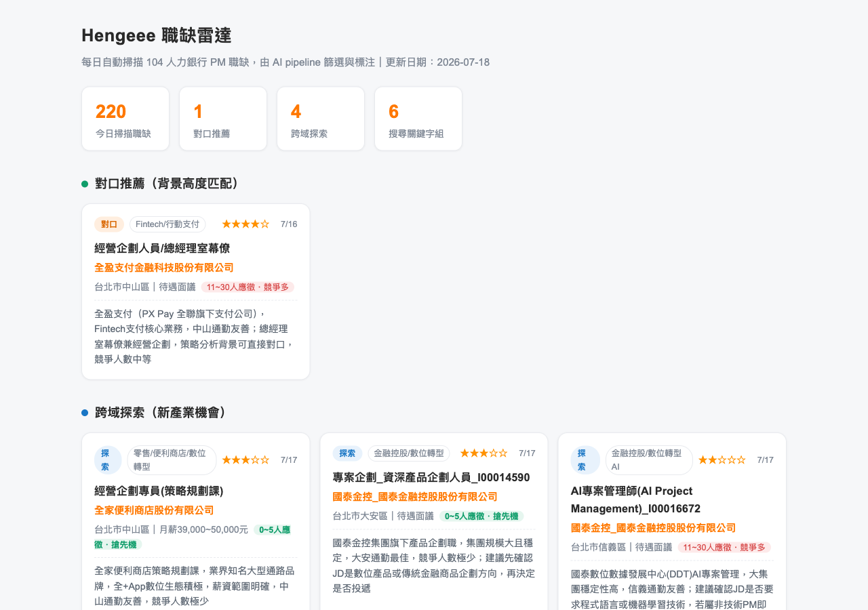
Task: Click the 金融控股/數位轉型 AI tag
Action: tap(649, 460)
